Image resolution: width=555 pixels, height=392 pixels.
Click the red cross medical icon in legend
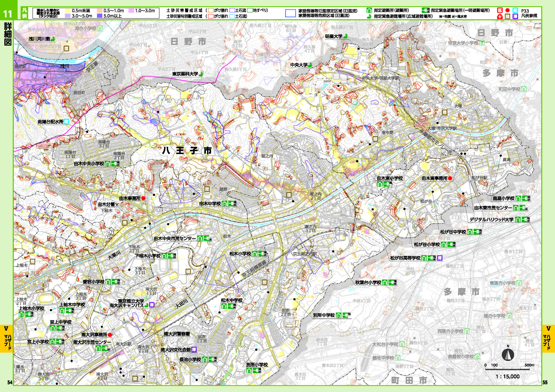point(500,16)
